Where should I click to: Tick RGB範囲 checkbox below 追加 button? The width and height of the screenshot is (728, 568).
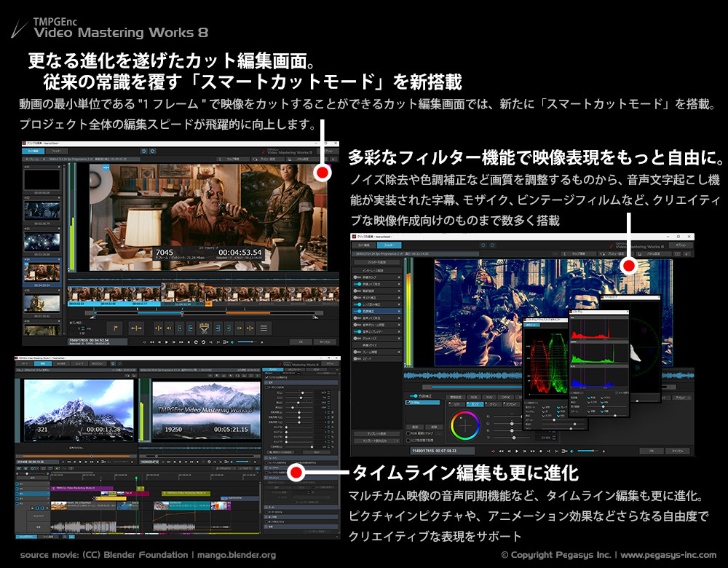point(408,433)
